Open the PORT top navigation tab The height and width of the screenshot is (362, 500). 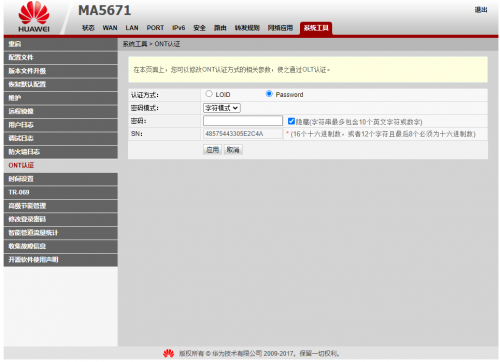point(155,28)
